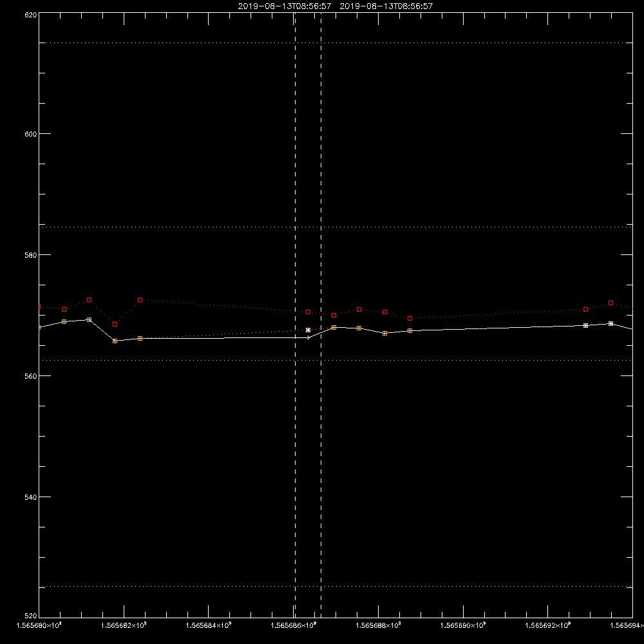Click the 1.565690×10⁹ x-axis label

click(463, 625)
